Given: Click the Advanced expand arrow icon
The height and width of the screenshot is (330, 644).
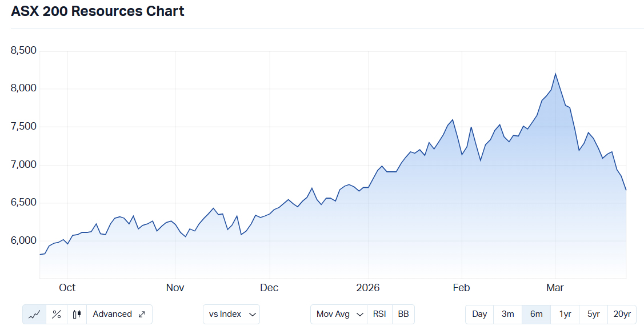Looking at the screenshot, I should click(x=142, y=314).
